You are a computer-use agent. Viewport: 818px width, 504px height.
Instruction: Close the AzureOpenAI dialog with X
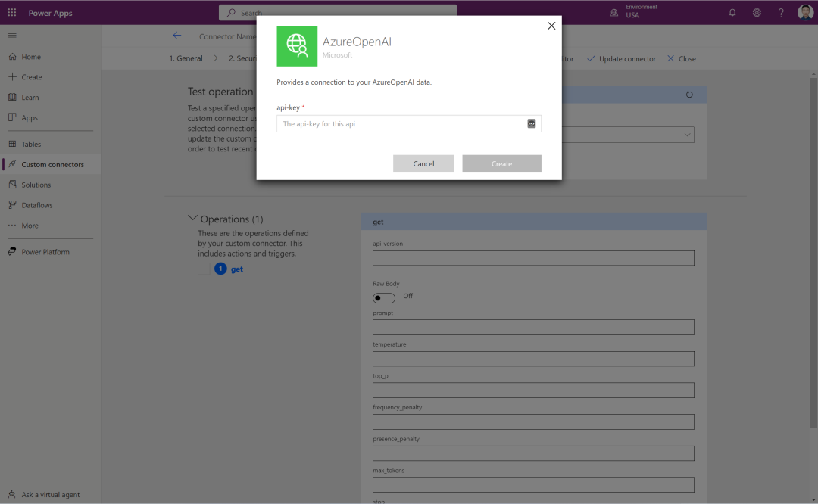[551, 26]
